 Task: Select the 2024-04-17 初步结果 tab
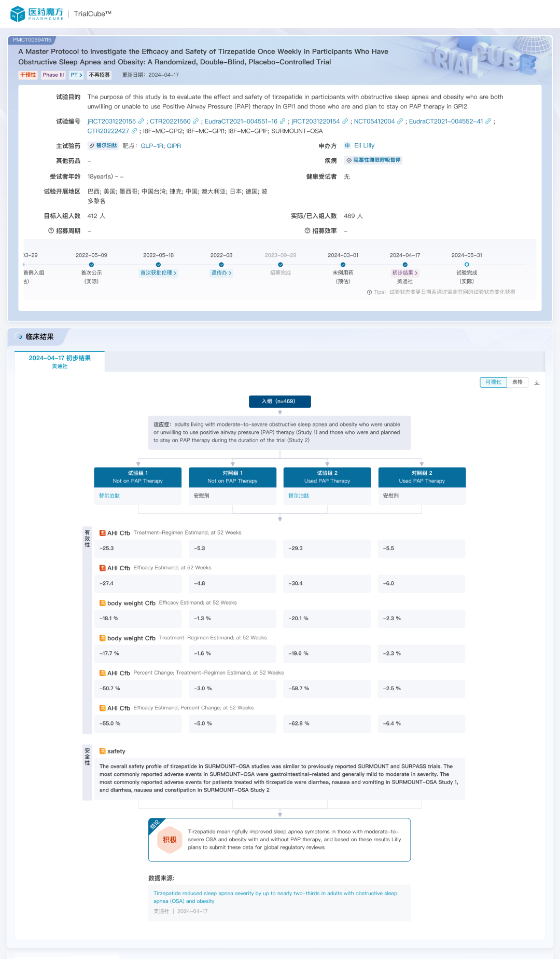[60, 361]
